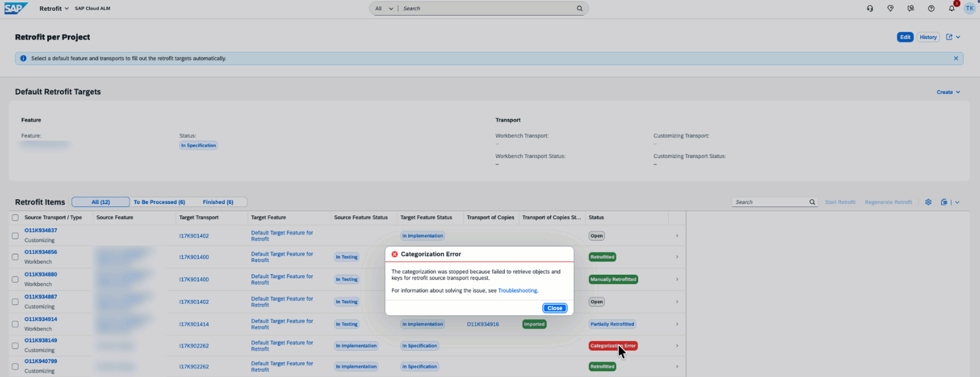This screenshot has width=980, height=377.
Task: Click the Partially Retrofitted status badge
Action: [x=612, y=324]
